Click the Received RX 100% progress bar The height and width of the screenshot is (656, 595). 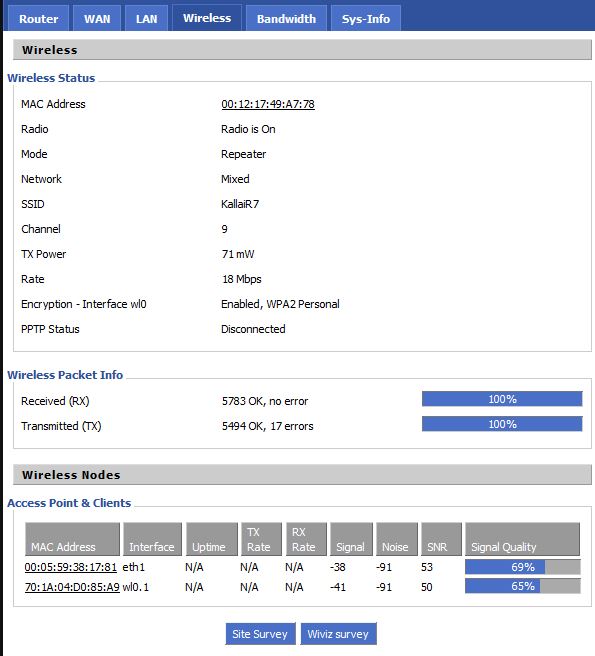coord(502,399)
